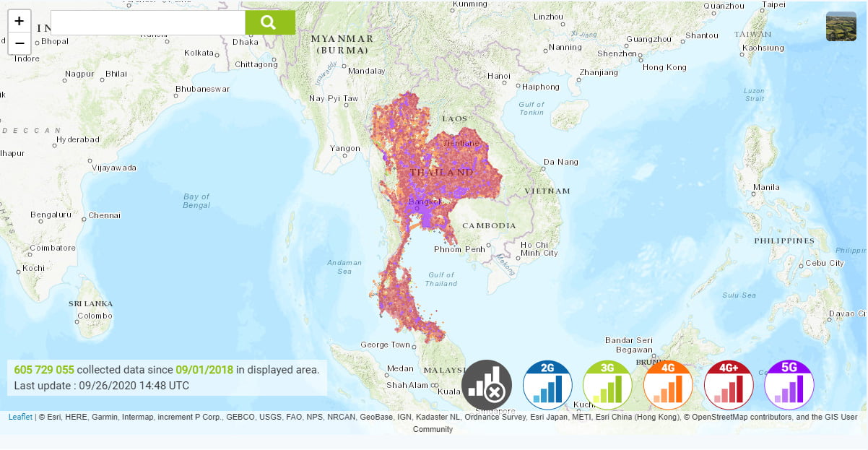
Task: Click the Cebu City label
Action: [824, 263]
